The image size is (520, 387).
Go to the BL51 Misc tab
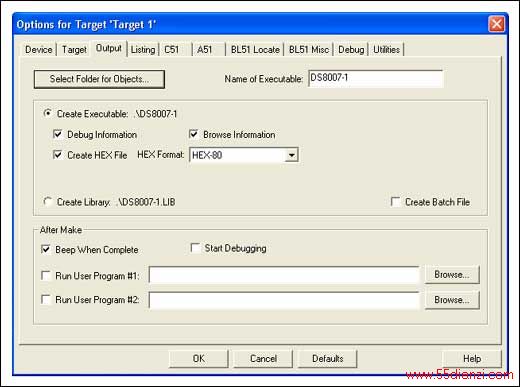pyautogui.click(x=309, y=50)
